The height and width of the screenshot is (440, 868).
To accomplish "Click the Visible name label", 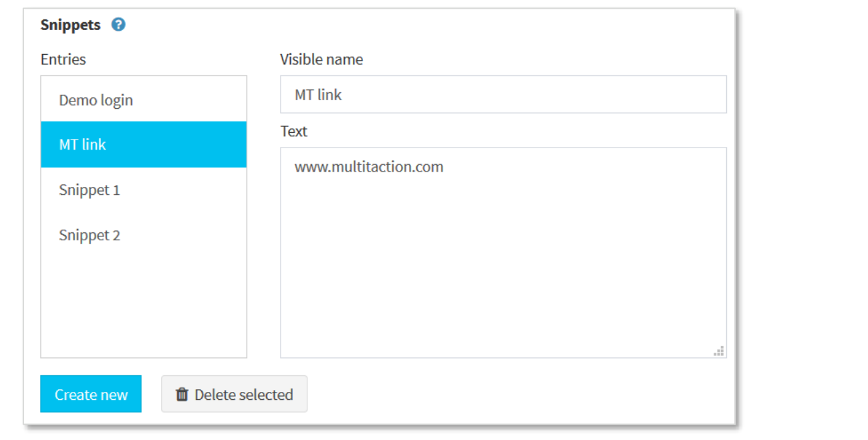I will point(321,59).
